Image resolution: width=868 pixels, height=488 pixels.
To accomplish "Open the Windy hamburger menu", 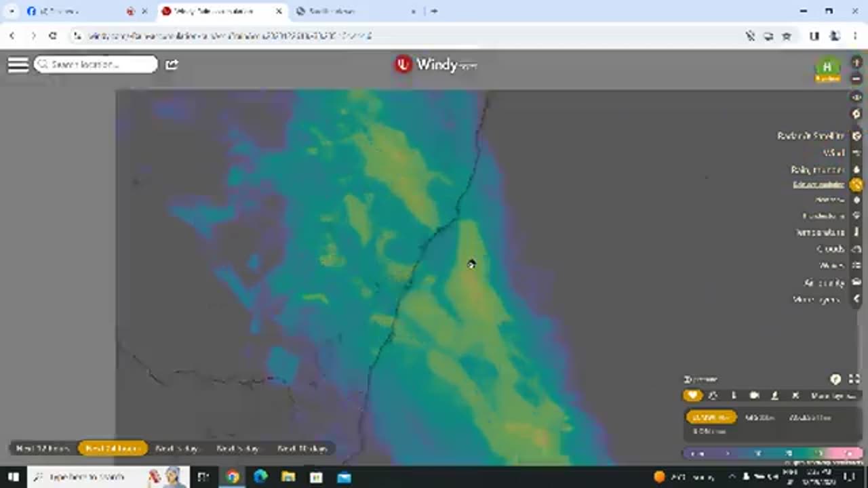I will pyautogui.click(x=18, y=64).
